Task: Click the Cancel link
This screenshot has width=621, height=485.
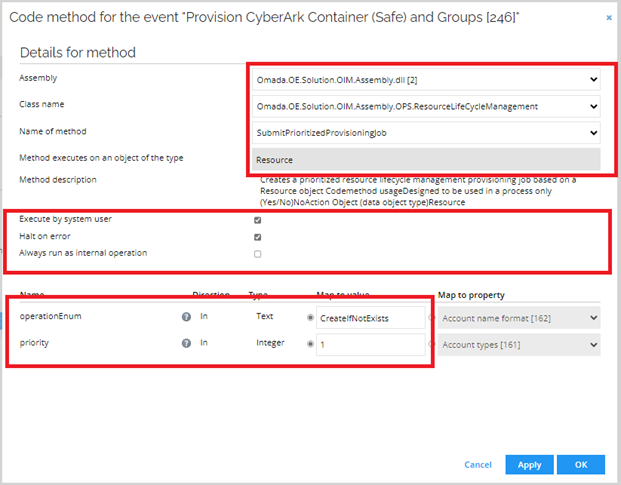Action: point(478,465)
